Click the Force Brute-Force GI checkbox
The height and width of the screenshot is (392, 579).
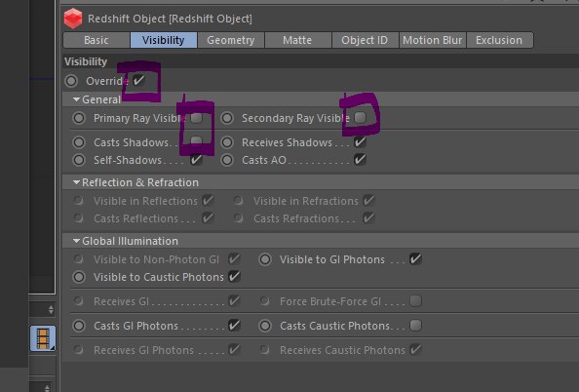point(415,301)
